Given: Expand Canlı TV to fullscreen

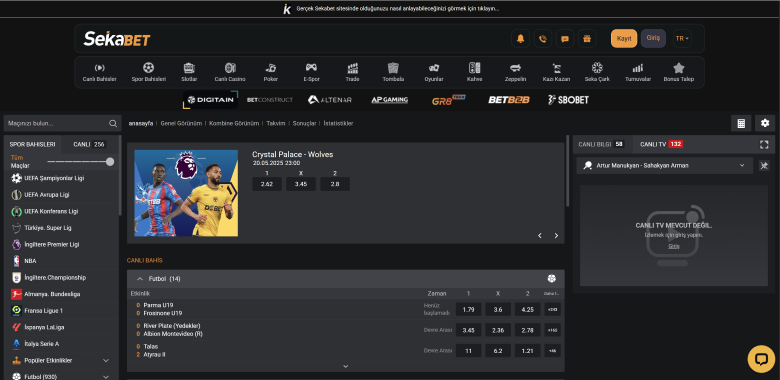Looking at the screenshot, I should coord(764,144).
